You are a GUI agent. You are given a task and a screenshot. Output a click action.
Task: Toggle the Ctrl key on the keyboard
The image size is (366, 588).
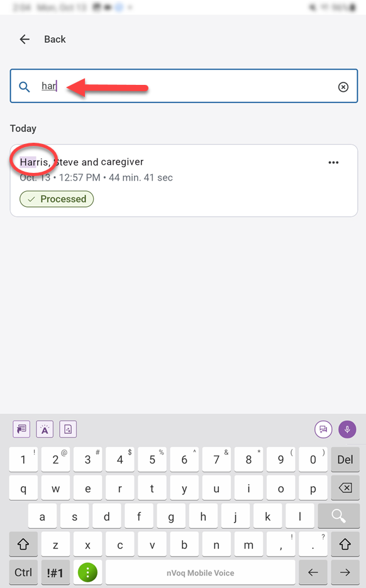pos(23,572)
